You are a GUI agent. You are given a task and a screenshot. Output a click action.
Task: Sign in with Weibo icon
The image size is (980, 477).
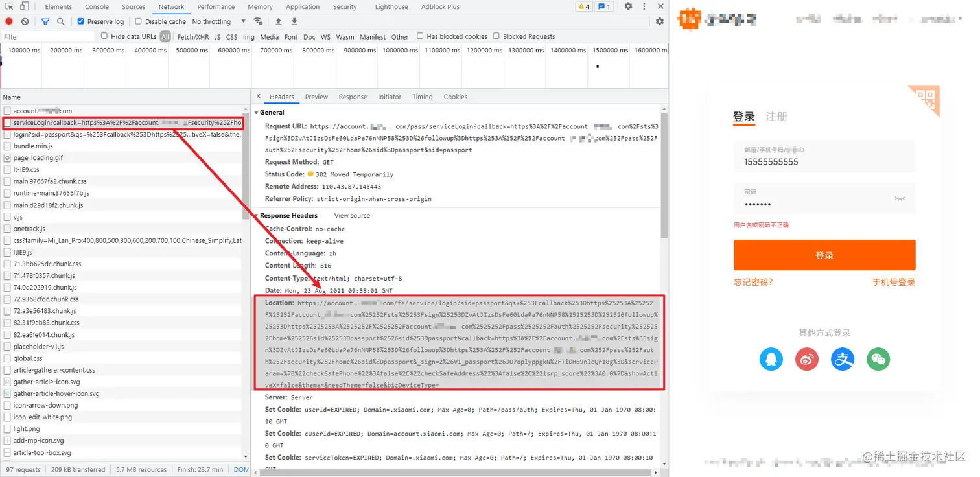click(x=807, y=358)
